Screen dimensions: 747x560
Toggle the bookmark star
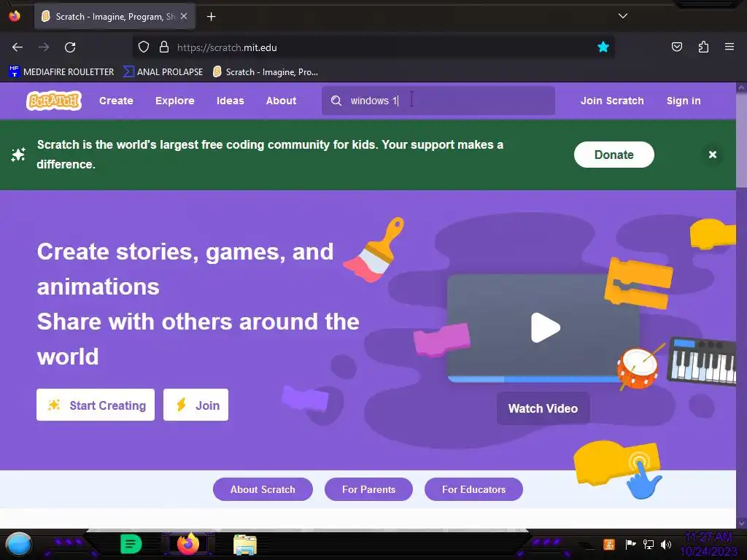603,47
